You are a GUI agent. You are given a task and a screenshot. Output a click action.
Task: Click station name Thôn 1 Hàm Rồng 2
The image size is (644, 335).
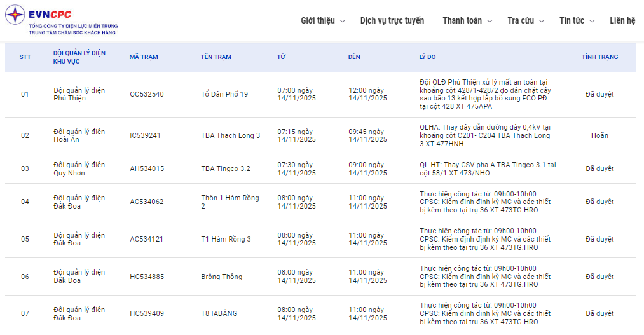pyautogui.click(x=230, y=202)
